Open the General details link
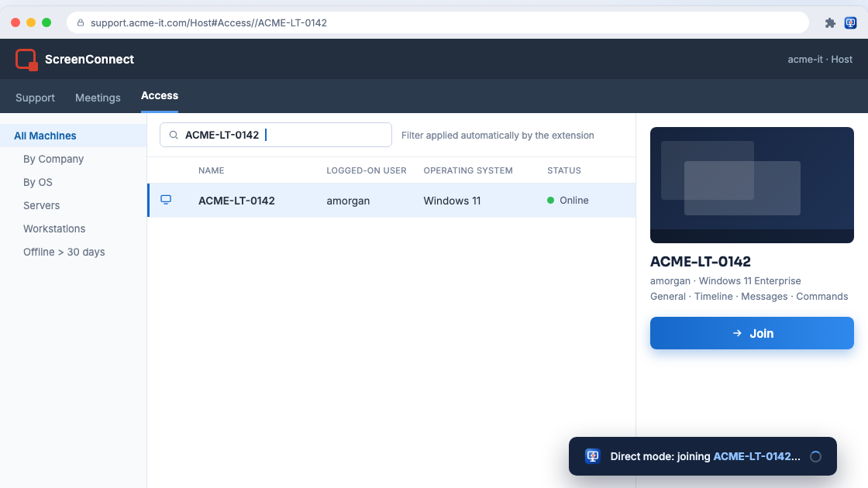This screenshot has width=868, height=488. pos(667,297)
